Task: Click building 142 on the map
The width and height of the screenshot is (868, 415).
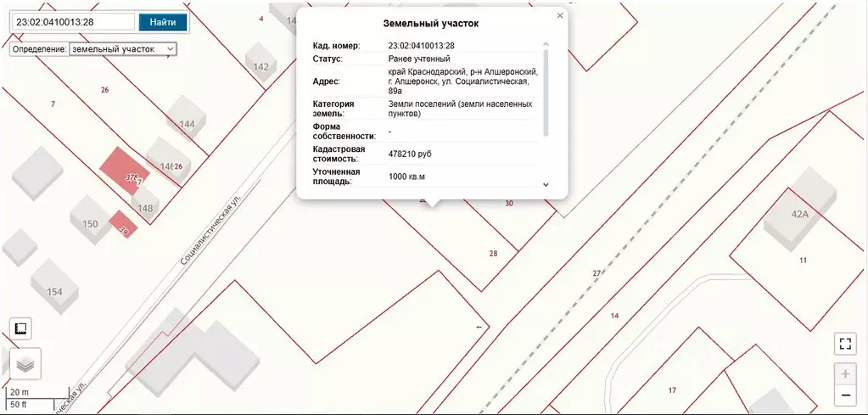Action: (x=260, y=61)
